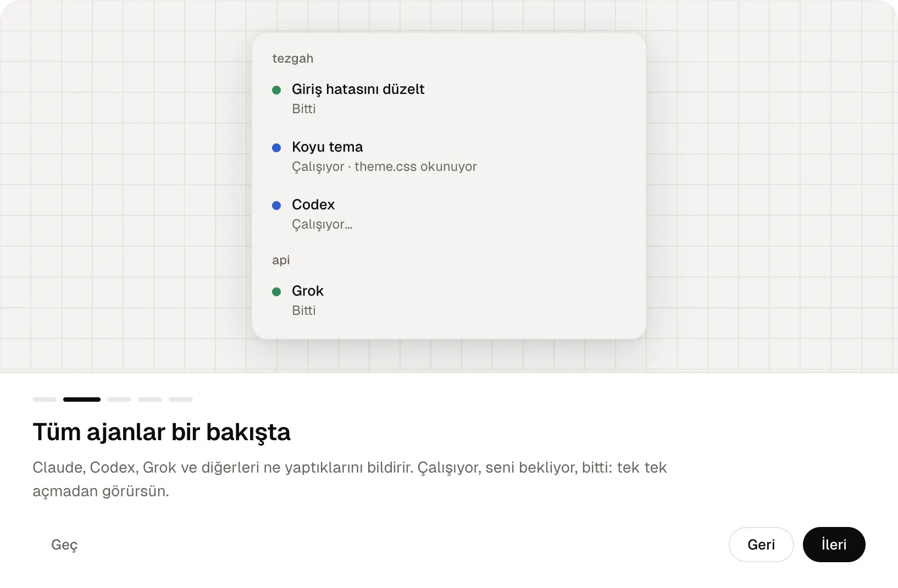
Task: Open the Grok agent row
Action: tap(448, 300)
